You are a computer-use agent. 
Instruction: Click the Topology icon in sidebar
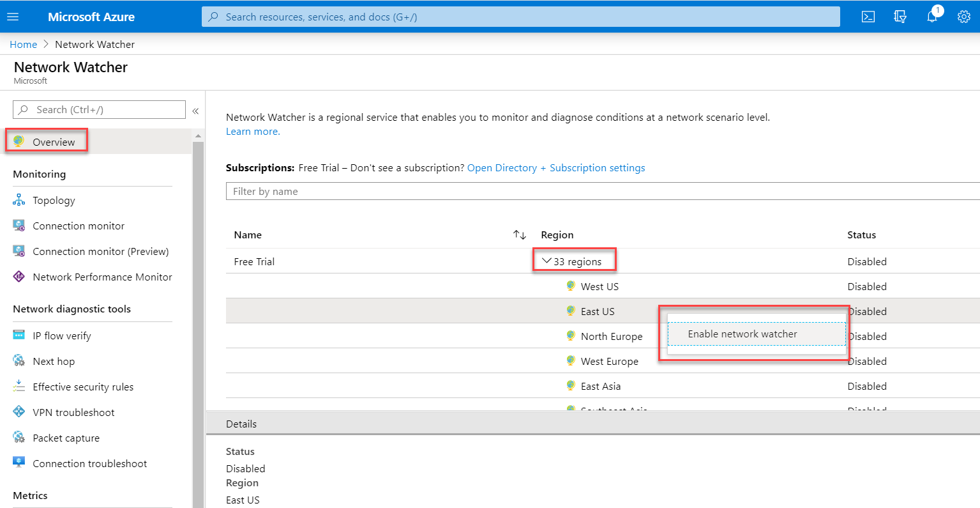coord(19,200)
